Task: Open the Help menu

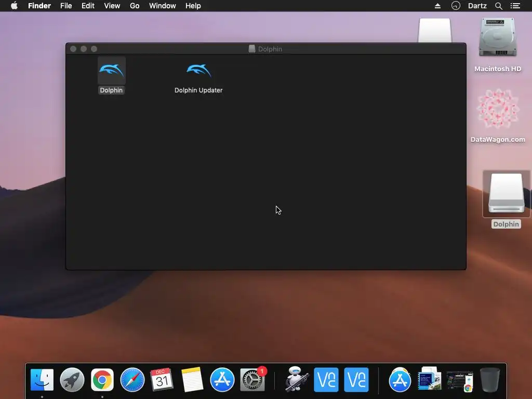Action: (x=193, y=6)
